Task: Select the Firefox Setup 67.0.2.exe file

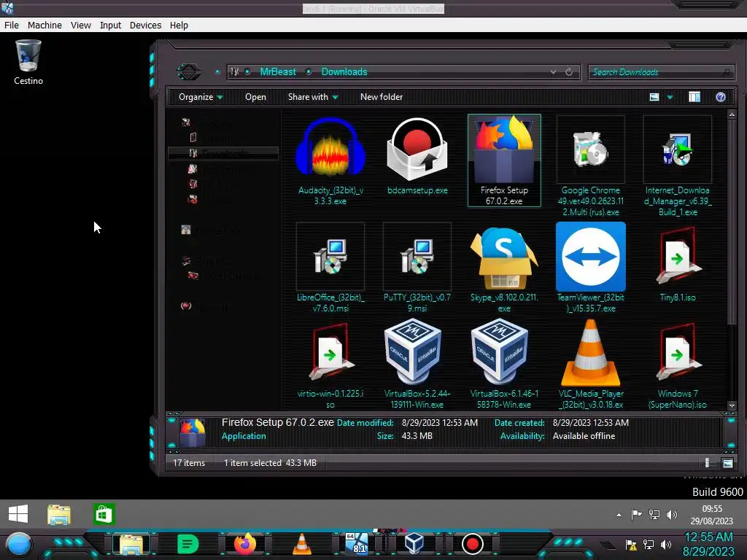Action: [504, 160]
